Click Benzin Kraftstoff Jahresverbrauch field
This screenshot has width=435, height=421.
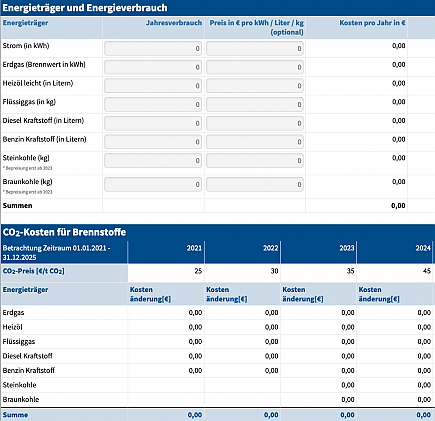(x=153, y=142)
